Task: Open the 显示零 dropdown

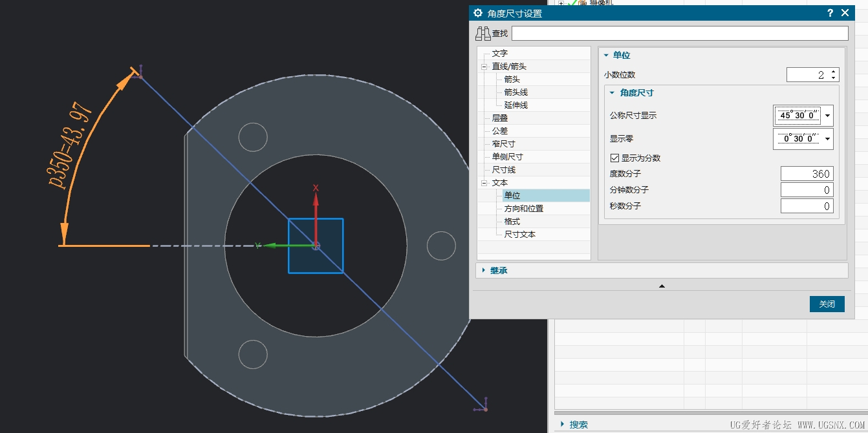Action: click(827, 139)
